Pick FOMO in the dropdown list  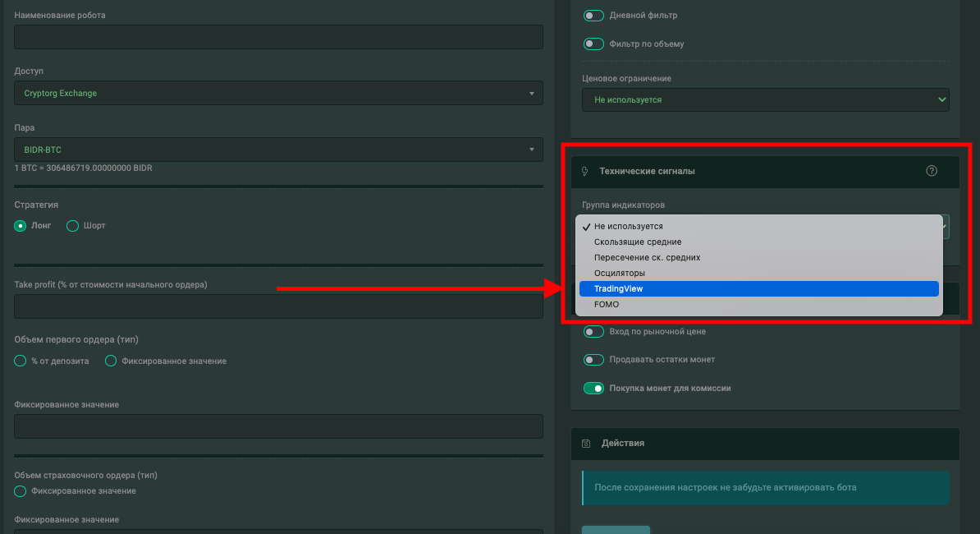[x=607, y=304]
